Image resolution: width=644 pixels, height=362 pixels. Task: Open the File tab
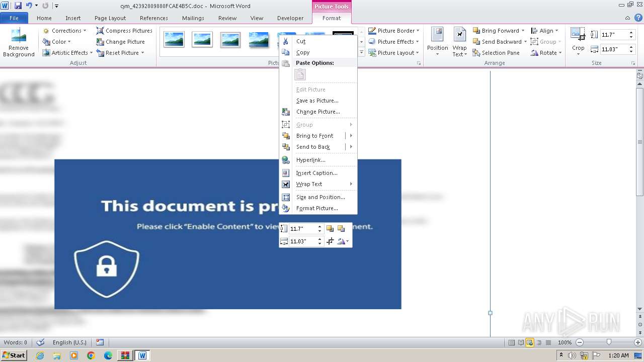(x=14, y=18)
